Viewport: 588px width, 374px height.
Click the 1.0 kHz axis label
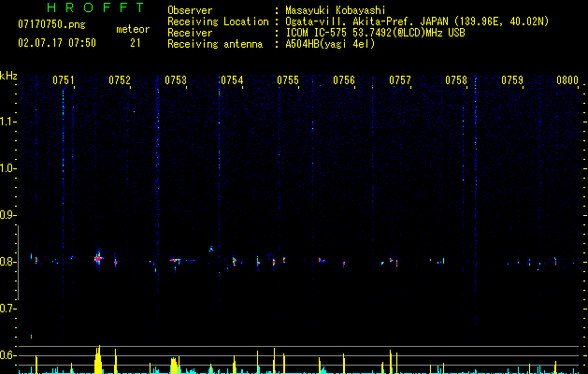click(7, 168)
